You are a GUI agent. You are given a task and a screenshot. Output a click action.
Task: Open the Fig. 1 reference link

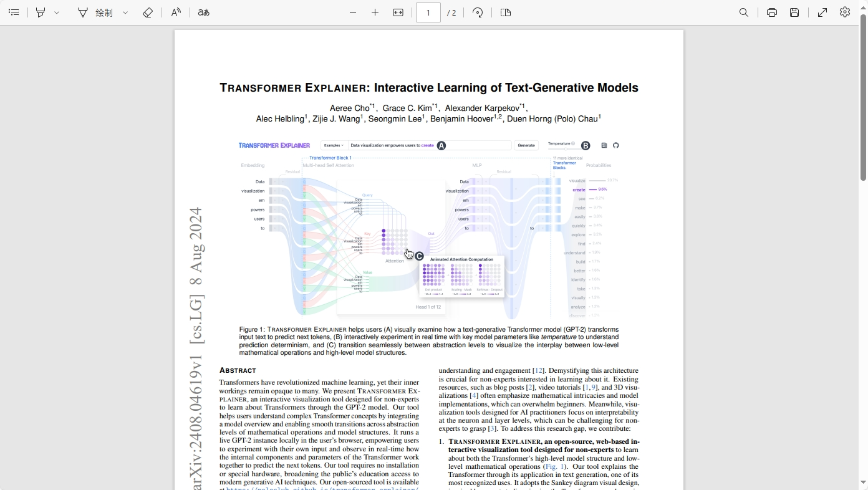(x=554, y=466)
